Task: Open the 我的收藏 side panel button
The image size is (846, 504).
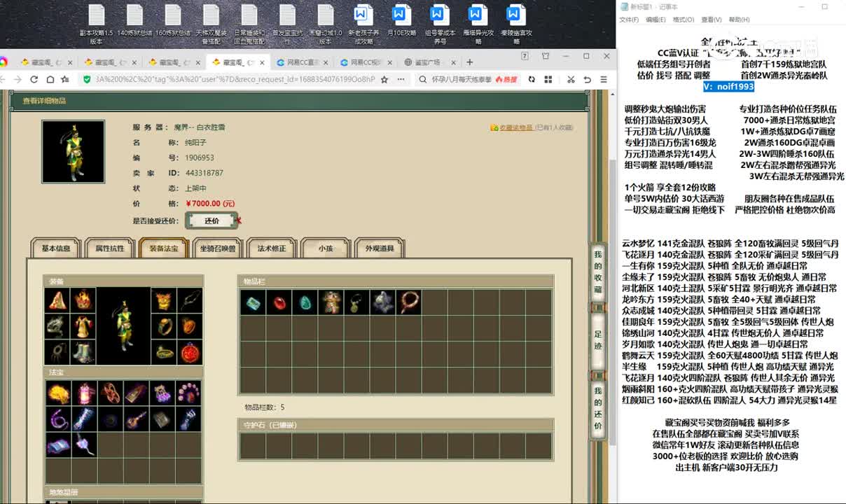Action: 598,272
